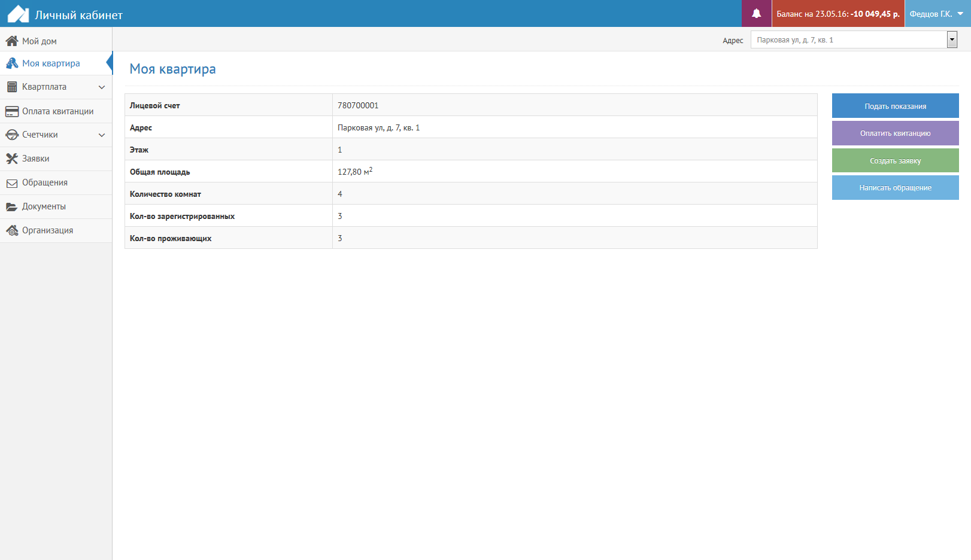Open the Адрес dropdown arrow
Image resolution: width=971 pixels, height=560 pixels.
[952, 40]
